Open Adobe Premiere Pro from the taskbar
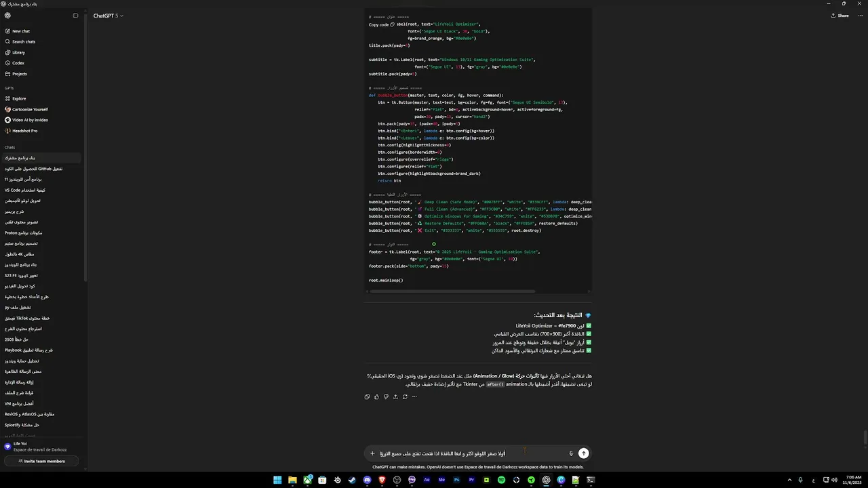Screen dimensions: 868x488 471,480
